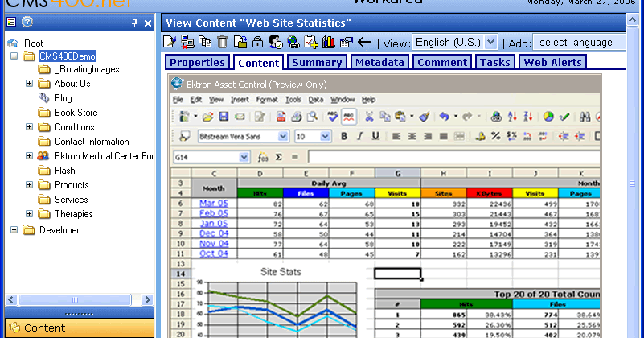This screenshot has height=338, width=644.
Task: Toggle Bold formatting
Action: point(344,136)
